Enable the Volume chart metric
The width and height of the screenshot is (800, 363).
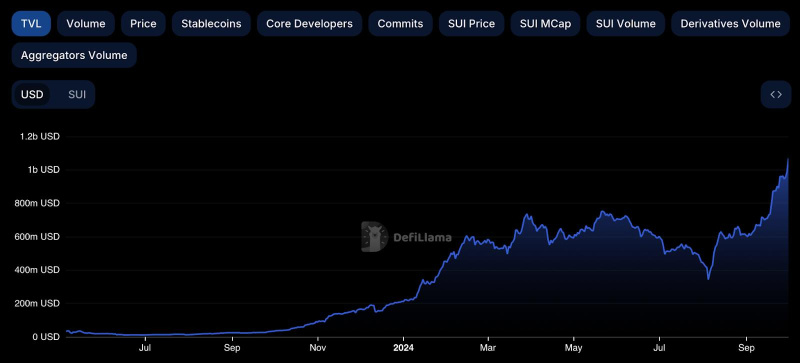tap(86, 23)
